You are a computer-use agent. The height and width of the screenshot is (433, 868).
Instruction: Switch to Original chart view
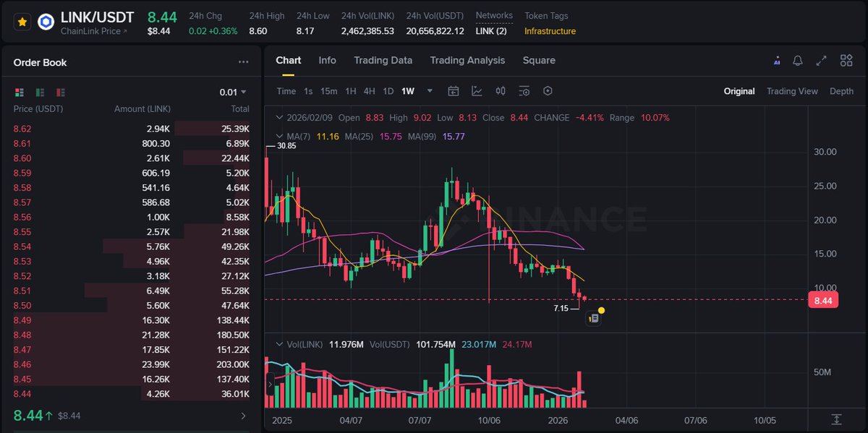[739, 91]
